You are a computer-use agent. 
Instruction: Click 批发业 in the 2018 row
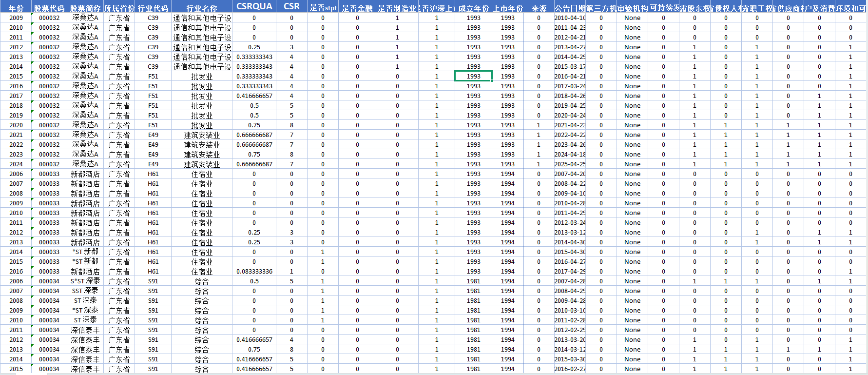point(202,105)
